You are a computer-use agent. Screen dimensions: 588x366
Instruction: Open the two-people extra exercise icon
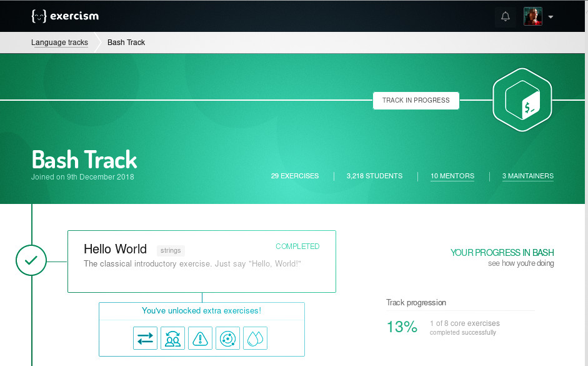tap(172, 338)
